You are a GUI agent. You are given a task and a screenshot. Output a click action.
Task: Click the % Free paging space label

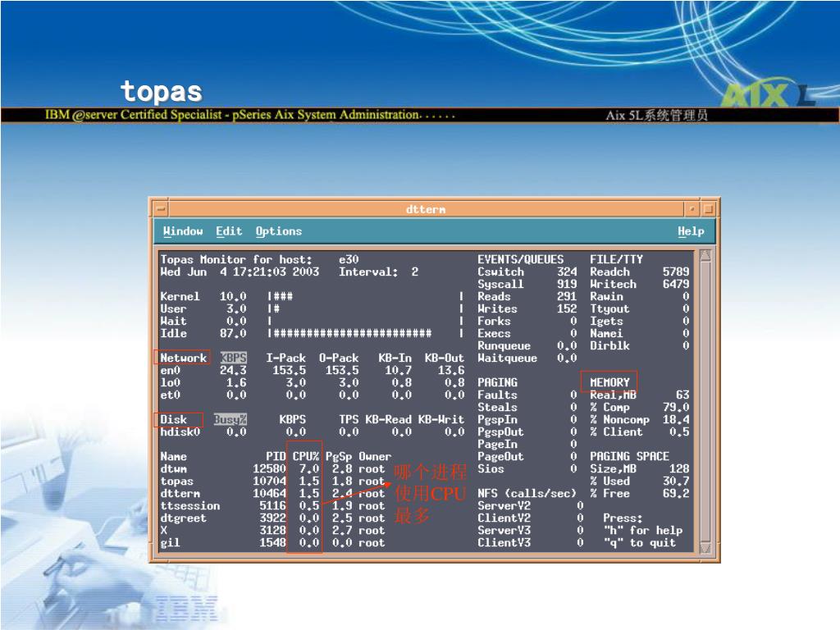click(x=609, y=493)
